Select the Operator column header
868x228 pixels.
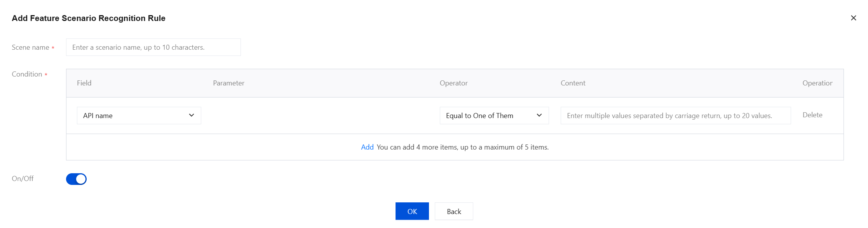[453, 83]
